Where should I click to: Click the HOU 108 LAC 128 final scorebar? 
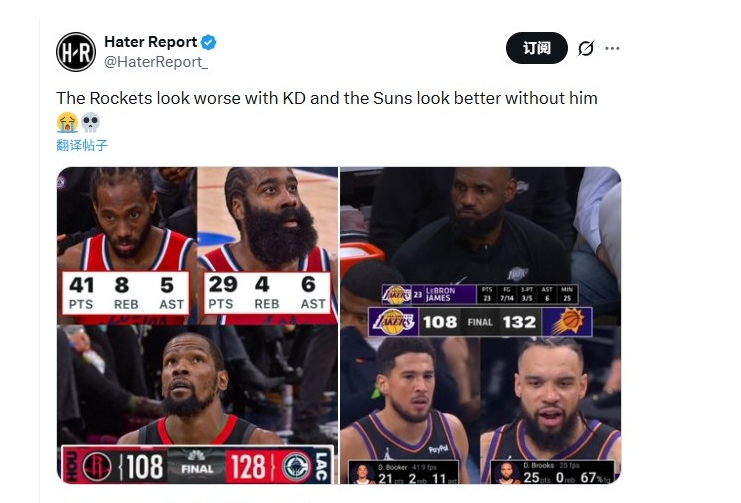point(197,465)
